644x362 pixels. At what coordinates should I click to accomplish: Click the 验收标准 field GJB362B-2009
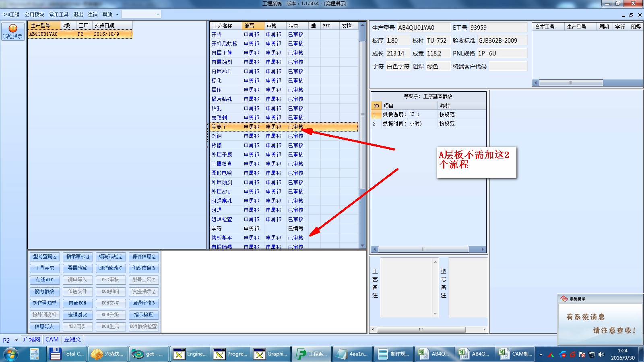(x=502, y=41)
